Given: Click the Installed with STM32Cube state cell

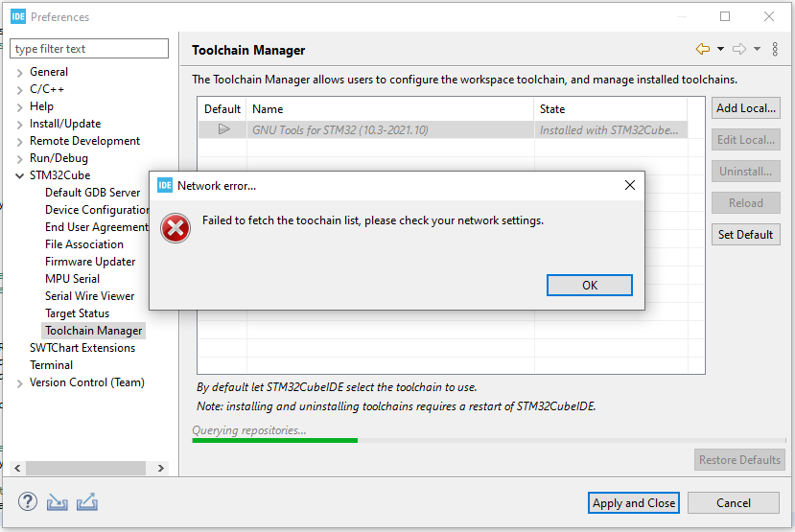Looking at the screenshot, I should pos(611,129).
